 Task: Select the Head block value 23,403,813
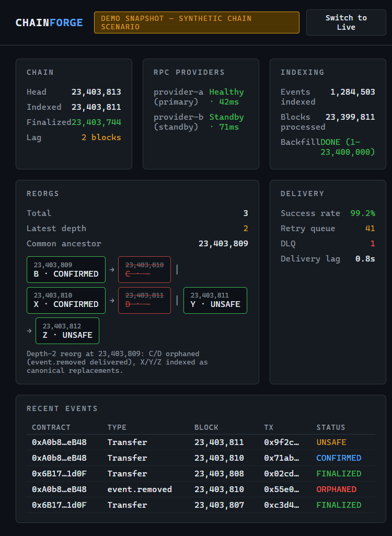click(x=96, y=92)
